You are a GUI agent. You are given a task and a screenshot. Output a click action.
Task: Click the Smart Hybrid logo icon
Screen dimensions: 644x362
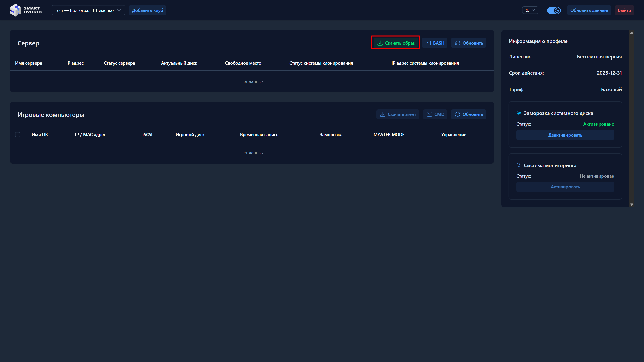point(15,10)
